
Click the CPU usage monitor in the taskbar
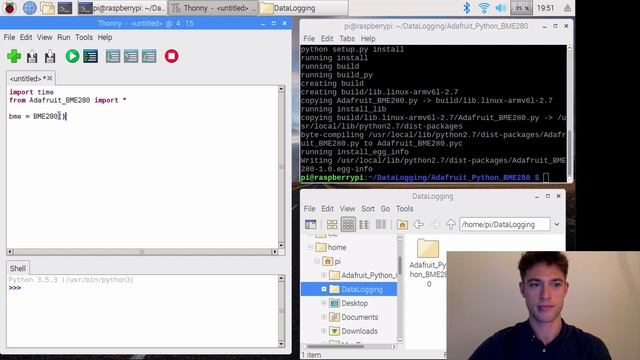point(521,8)
